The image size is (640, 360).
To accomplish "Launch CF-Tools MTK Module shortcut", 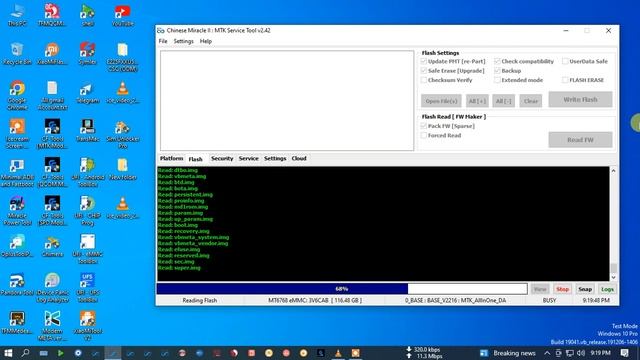I will coord(52,134).
